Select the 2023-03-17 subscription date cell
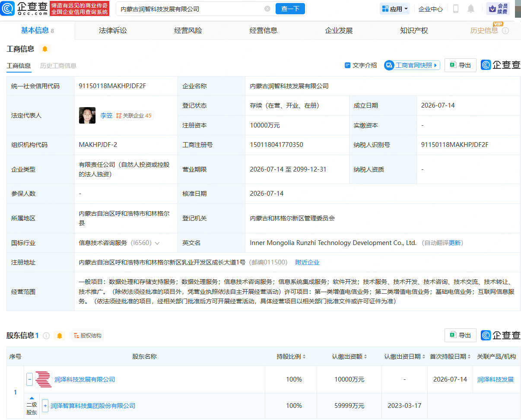 (x=405, y=406)
